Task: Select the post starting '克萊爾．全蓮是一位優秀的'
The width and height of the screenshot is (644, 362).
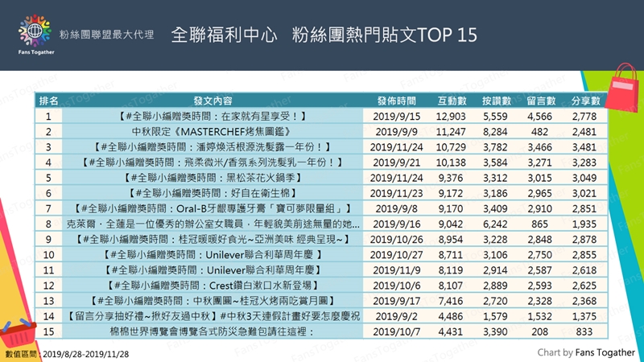Action: 213,224
